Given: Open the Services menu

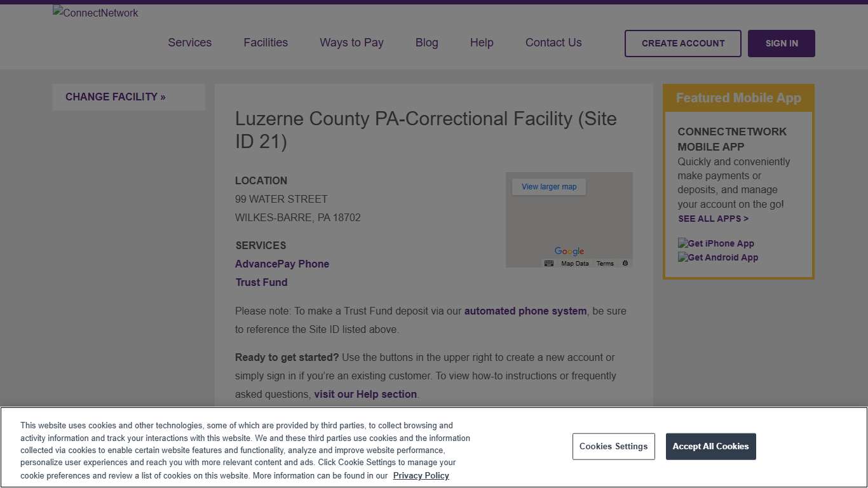Looking at the screenshot, I should [x=189, y=43].
